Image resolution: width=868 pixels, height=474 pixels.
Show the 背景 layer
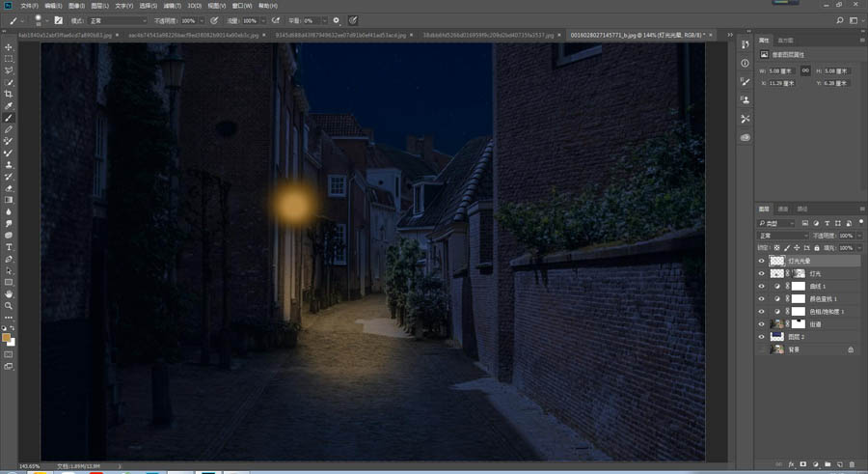coord(761,349)
